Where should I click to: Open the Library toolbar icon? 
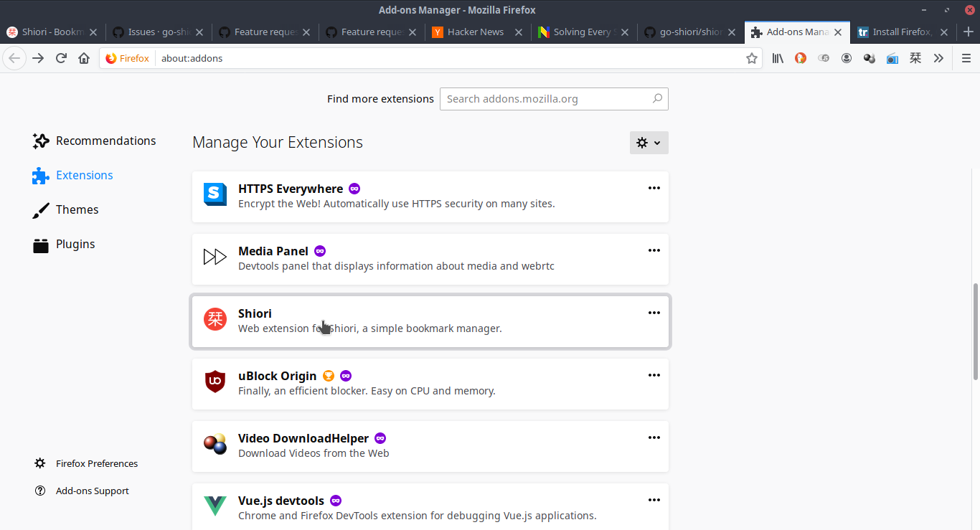(778, 58)
